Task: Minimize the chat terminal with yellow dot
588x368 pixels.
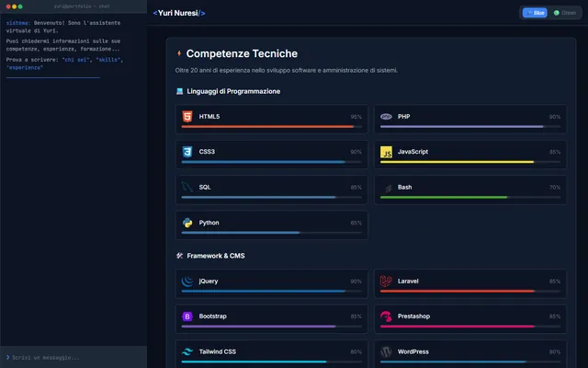Action: pos(15,6)
